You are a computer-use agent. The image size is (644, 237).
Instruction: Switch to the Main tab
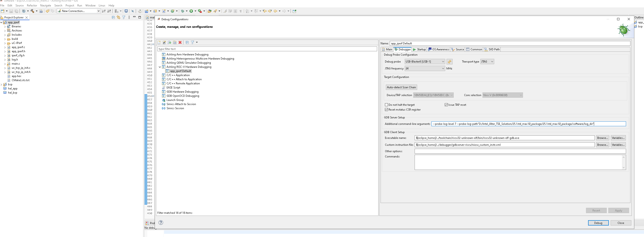pos(387,49)
